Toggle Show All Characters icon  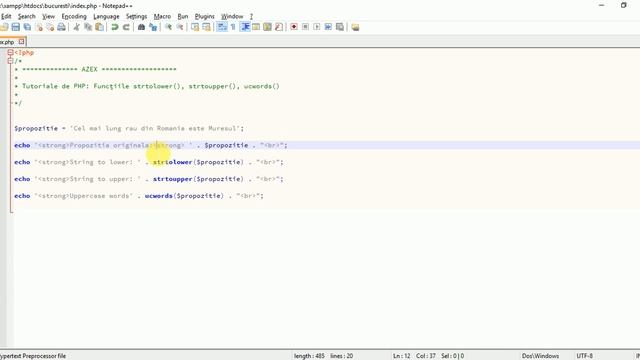coord(233,27)
